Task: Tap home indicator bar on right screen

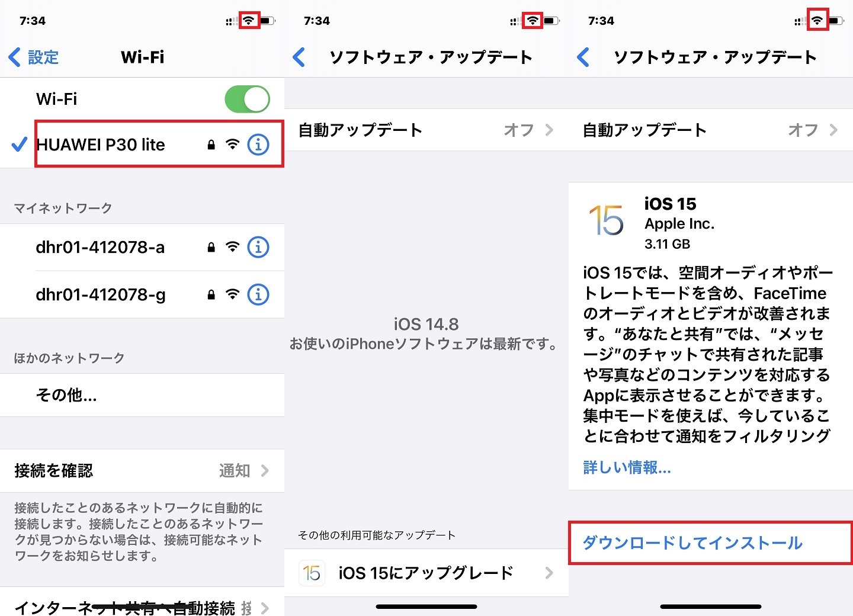Action: (711, 607)
